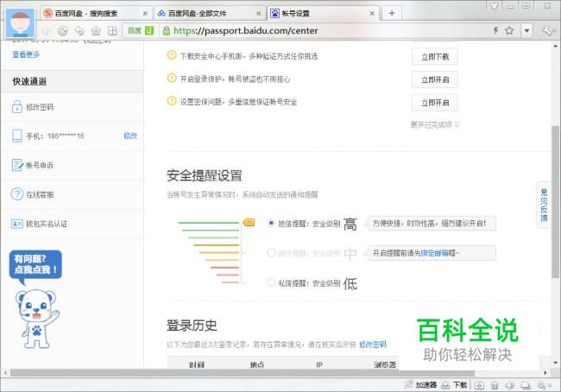This screenshot has width=561, height=392.
Task: Open the address bar dropdown arrow
Action: [x=526, y=31]
